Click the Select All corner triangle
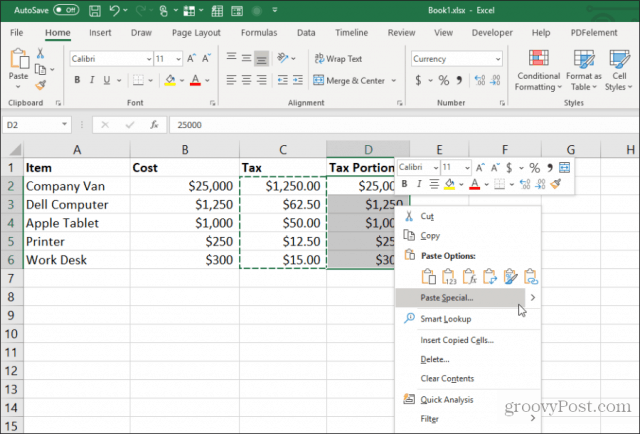The width and height of the screenshot is (640, 434). (15, 150)
